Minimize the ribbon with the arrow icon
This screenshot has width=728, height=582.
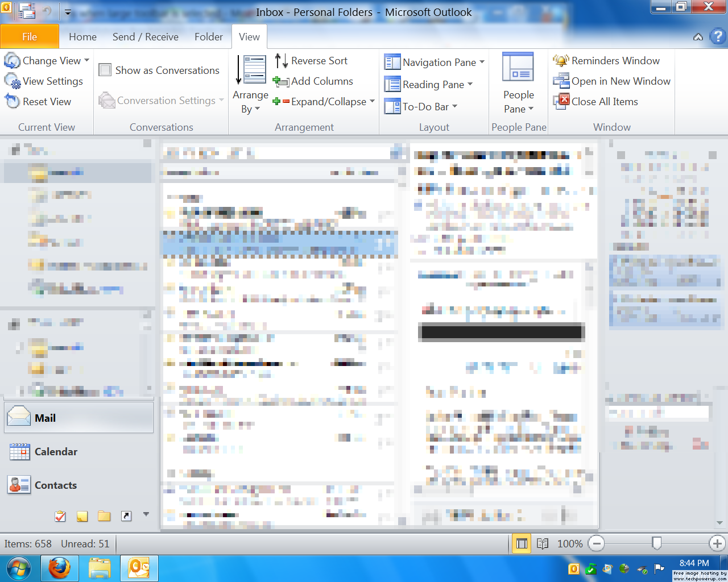point(698,37)
